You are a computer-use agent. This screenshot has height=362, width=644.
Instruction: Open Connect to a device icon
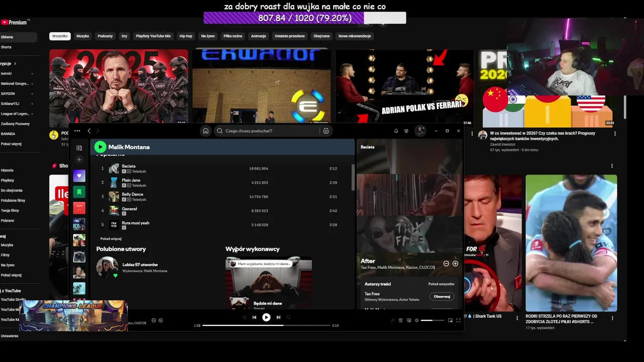point(409,320)
